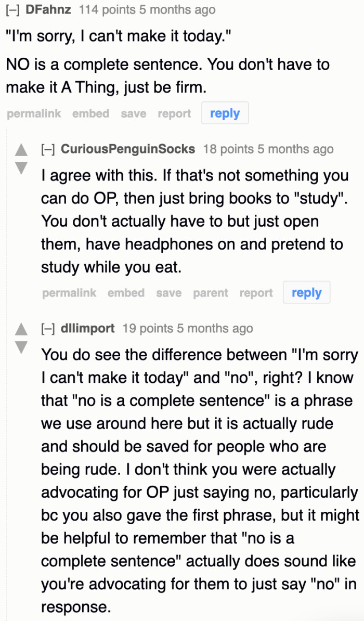The width and height of the screenshot is (364, 621).
Task: Reply to DFahnz's comment
Action: 225,113
